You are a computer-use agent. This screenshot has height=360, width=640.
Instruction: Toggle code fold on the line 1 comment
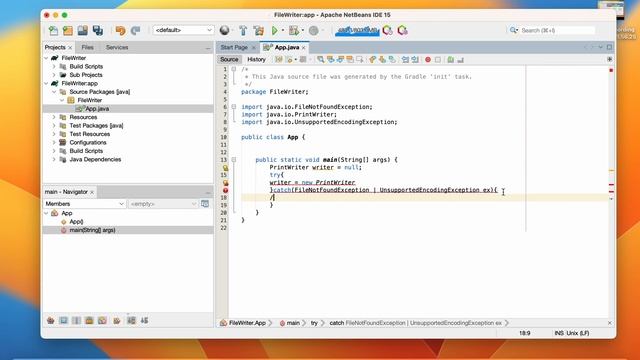(233, 69)
